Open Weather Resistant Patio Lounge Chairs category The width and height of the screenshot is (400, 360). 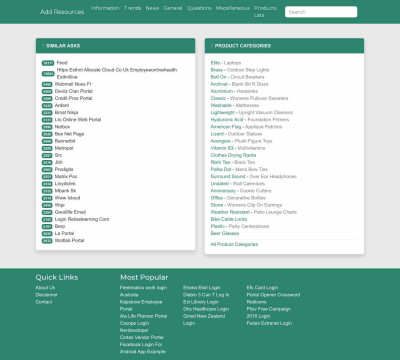tap(253, 212)
